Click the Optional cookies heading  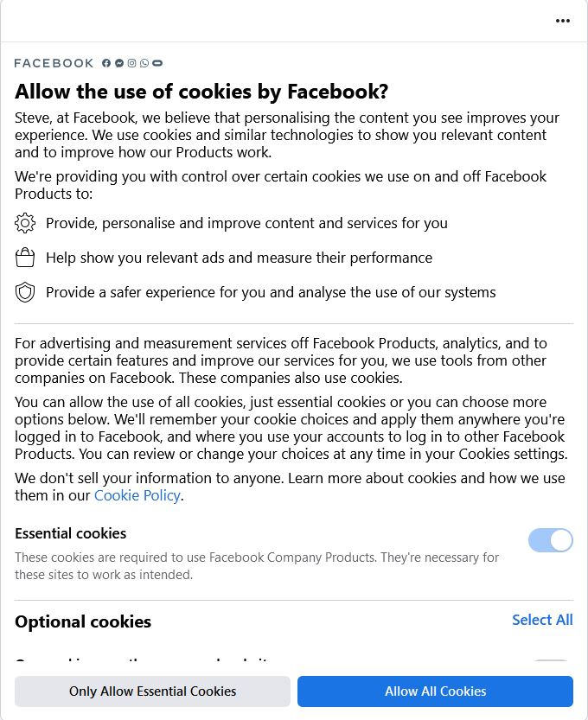(x=83, y=621)
